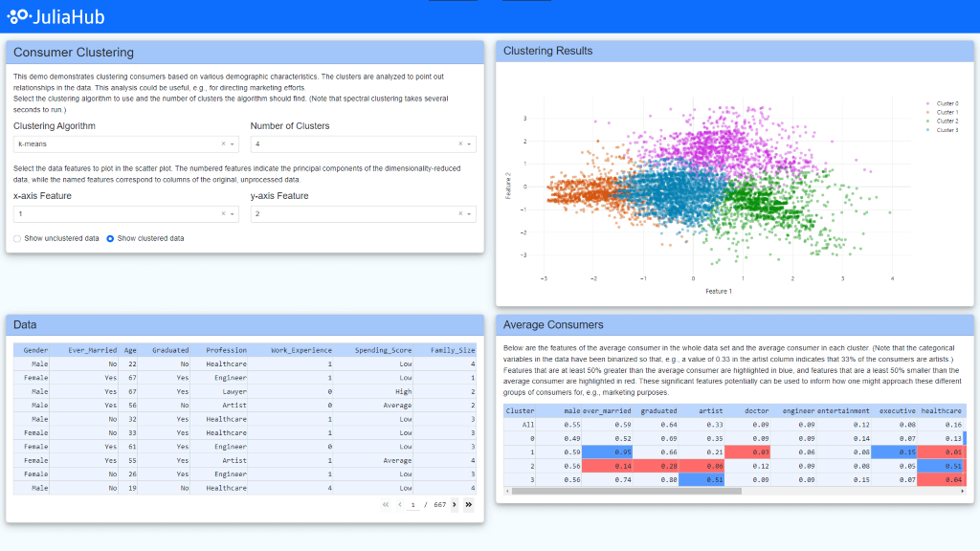Image resolution: width=980 pixels, height=551 pixels.
Task: Select the Show clustered data option
Action: (x=110, y=238)
